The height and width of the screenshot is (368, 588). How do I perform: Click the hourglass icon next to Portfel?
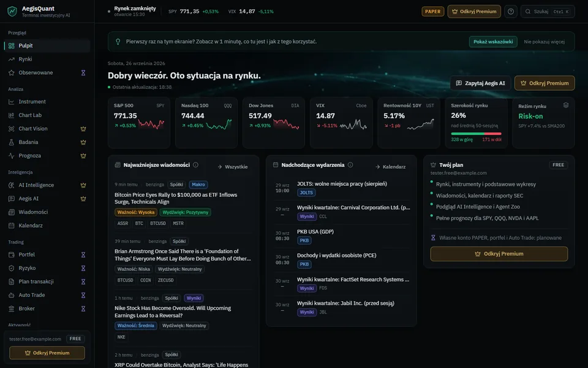tap(83, 255)
